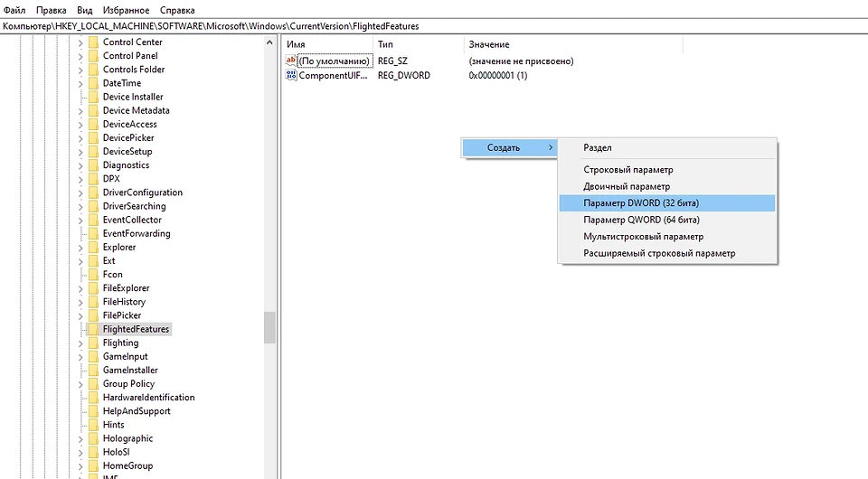Click the Значение column header
Screen dimensions: 868x479
[x=488, y=44]
